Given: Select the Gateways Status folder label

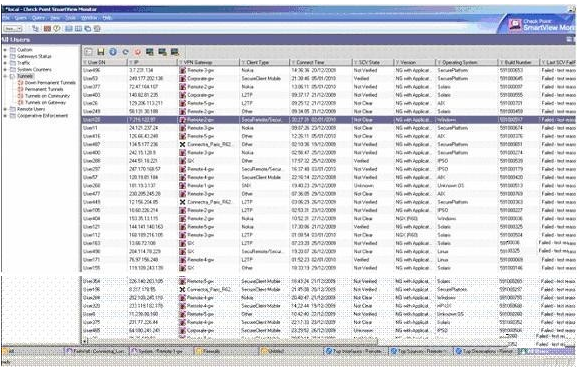Looking at the screenshot, I should (34, 56).
